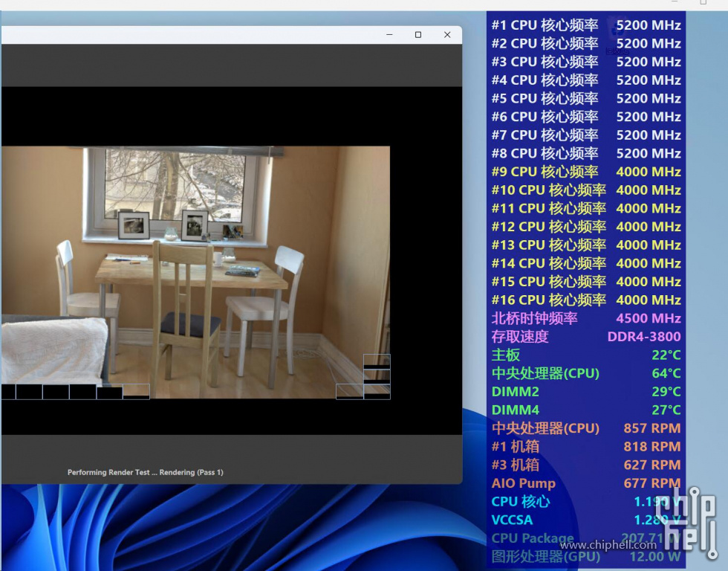The height and width of the screenshot is (571, 728).
Task: Select the '#2 CPU 核心频率' row
Action: click(x=586, y=43)
